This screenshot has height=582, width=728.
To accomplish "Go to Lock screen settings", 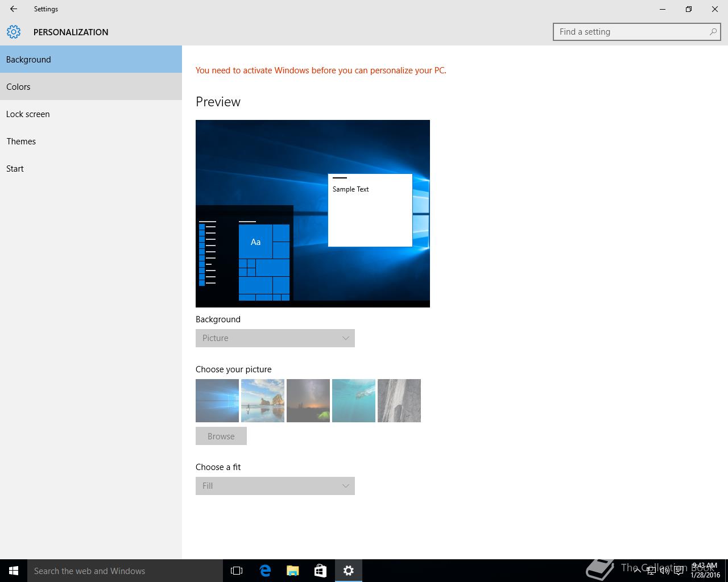I will [x=91, y=114].
